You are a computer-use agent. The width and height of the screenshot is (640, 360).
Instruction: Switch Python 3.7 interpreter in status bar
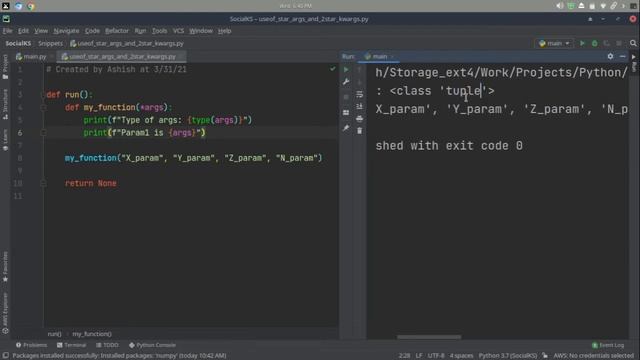(508, 356)
